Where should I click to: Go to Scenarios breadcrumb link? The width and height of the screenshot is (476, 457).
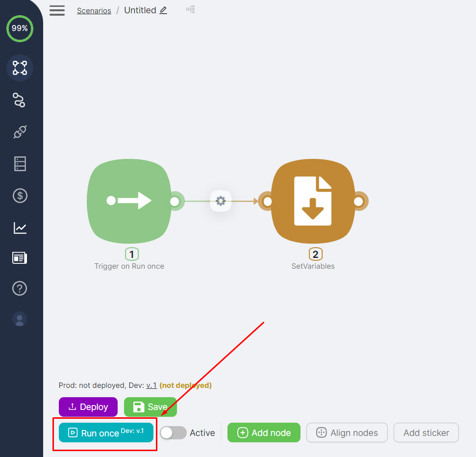(x=94, y=11)
